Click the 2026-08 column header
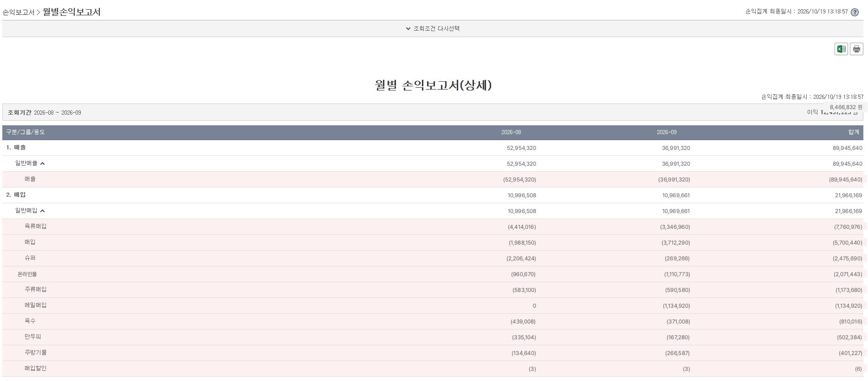This screenshot has height=381, width=868. point(511,132)
